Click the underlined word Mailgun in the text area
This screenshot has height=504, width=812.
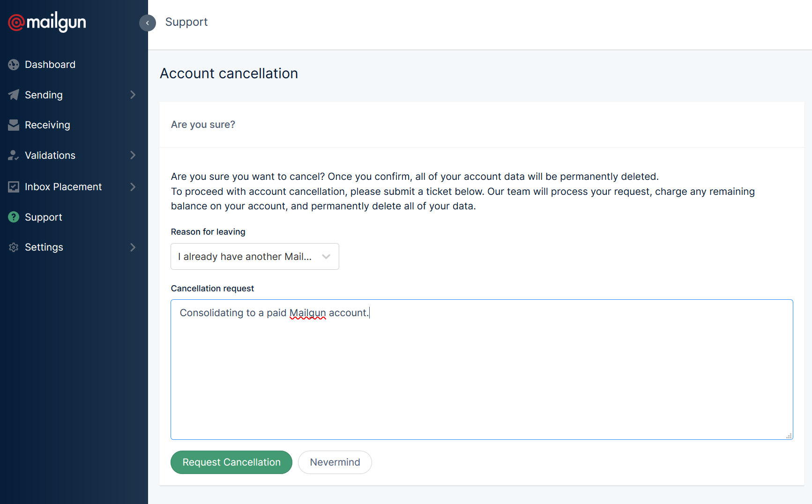(x=307, y=313)
